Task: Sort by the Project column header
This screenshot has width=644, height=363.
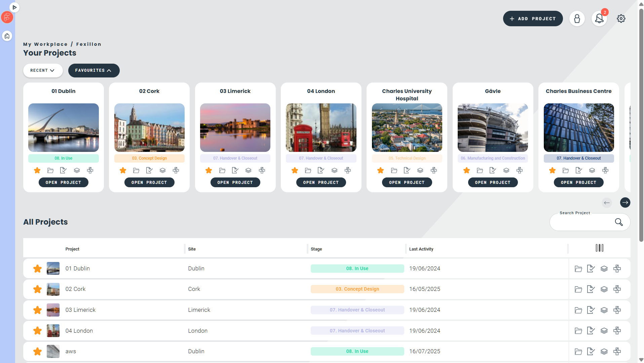Action: (x=72, y=249)
